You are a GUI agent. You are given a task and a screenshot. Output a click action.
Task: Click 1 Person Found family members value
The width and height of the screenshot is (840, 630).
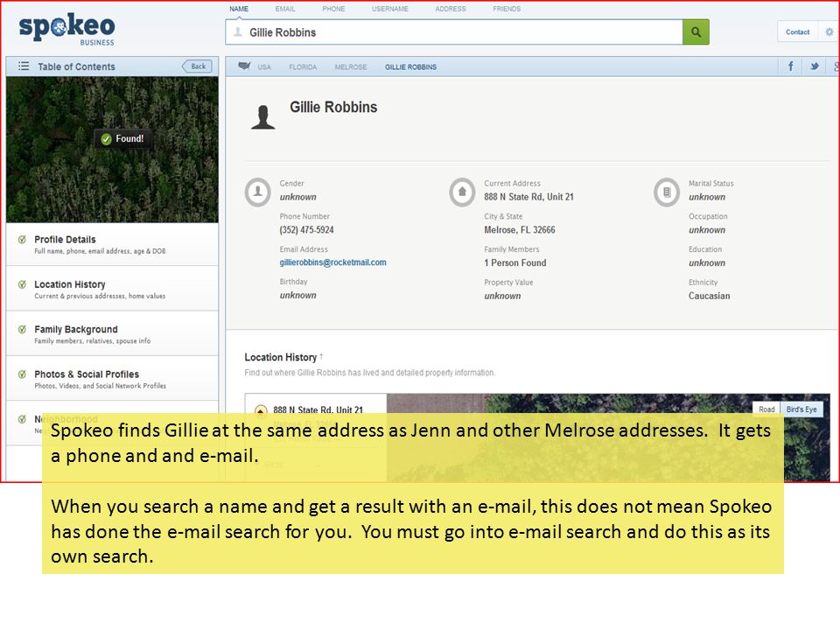tap(515, 263)
